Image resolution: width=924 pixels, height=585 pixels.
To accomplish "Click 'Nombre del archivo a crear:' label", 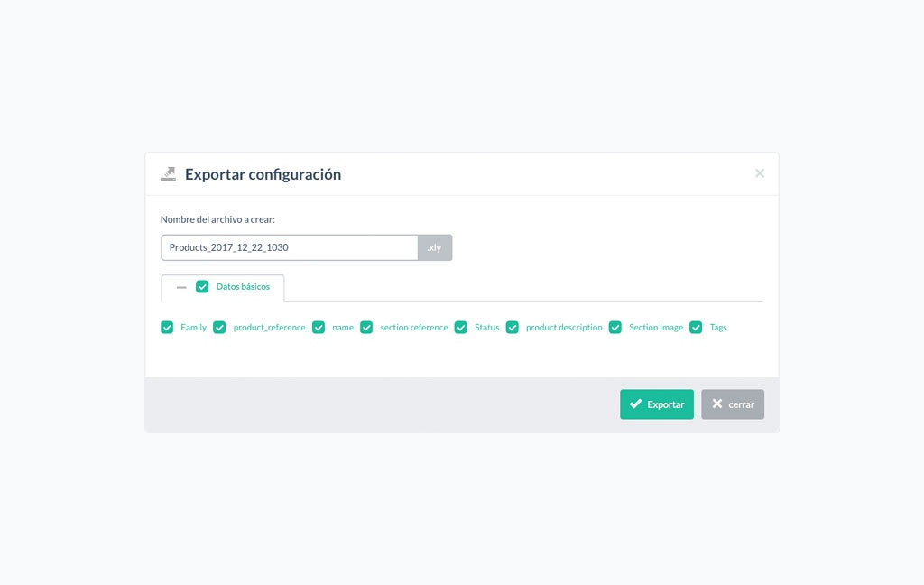I will [x=217, y=219].
